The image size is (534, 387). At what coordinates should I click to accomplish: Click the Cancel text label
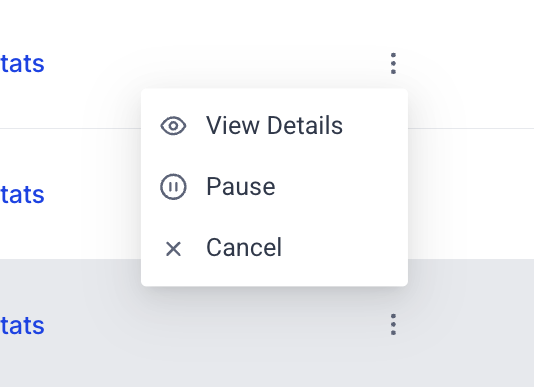[x=244, y=247]
